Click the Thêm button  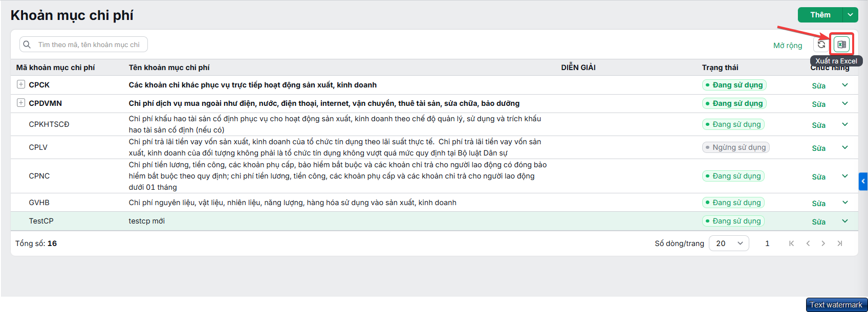(x=820, y=15)
